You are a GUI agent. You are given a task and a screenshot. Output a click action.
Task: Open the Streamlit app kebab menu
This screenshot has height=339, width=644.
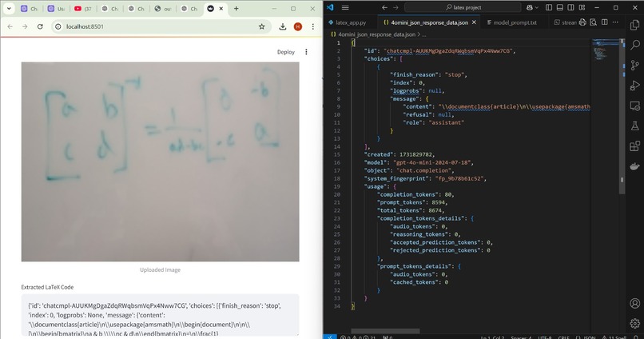click(306, 52)
